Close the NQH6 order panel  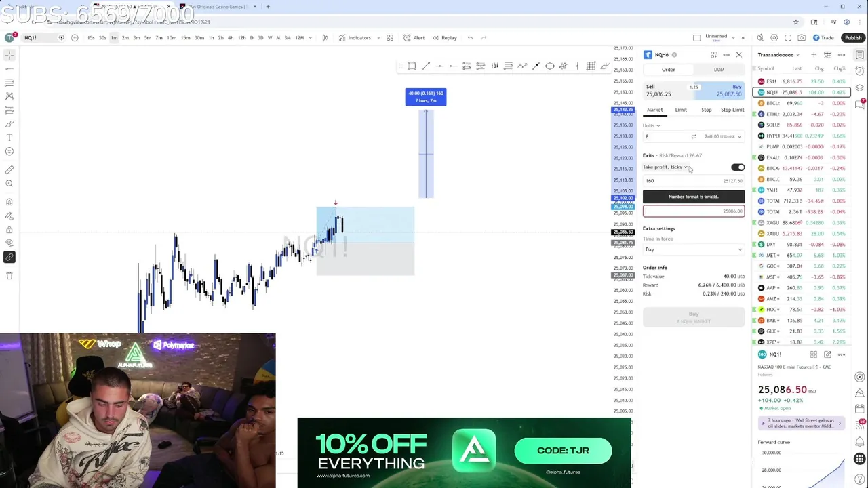click(739, 55)
